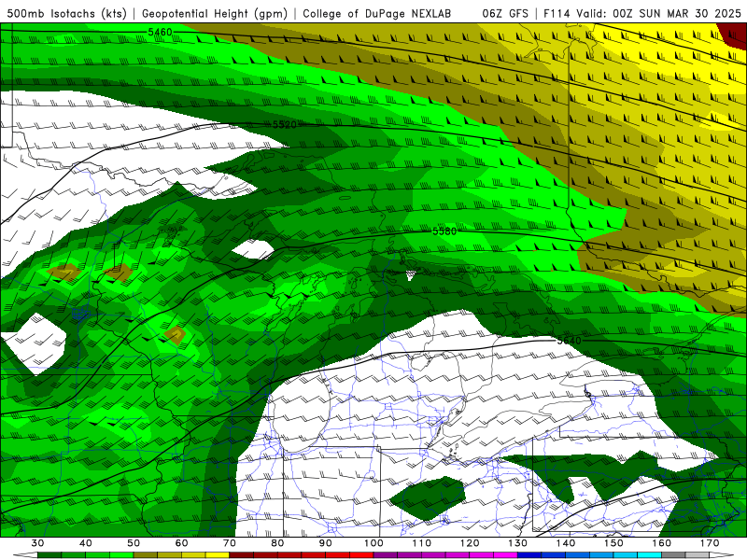Screen dimensions: 747x560
Task: Click the dark red wind maximum in map corner
Action: coord(735,33)
